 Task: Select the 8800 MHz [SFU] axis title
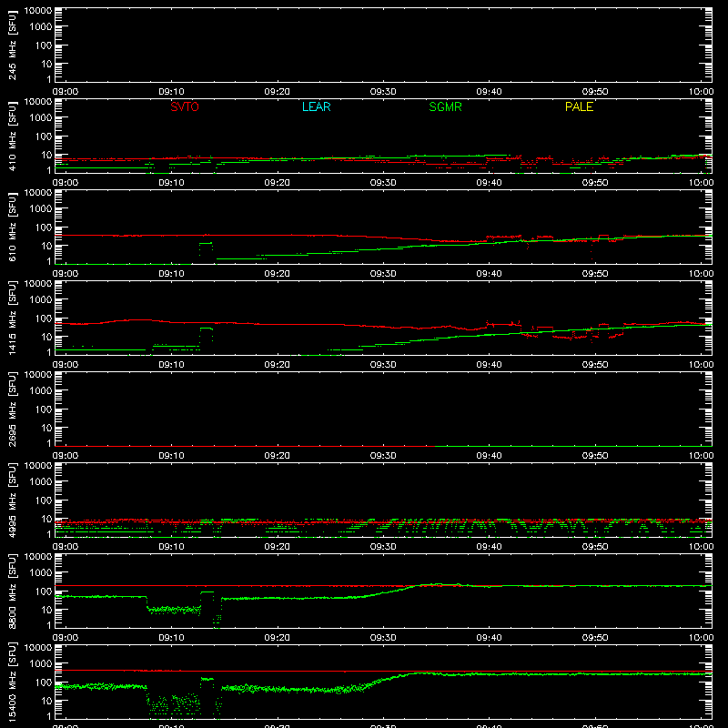point(13,591)
